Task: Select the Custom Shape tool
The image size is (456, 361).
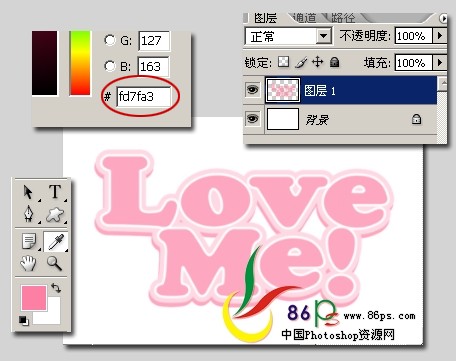Action: (55, 214)
